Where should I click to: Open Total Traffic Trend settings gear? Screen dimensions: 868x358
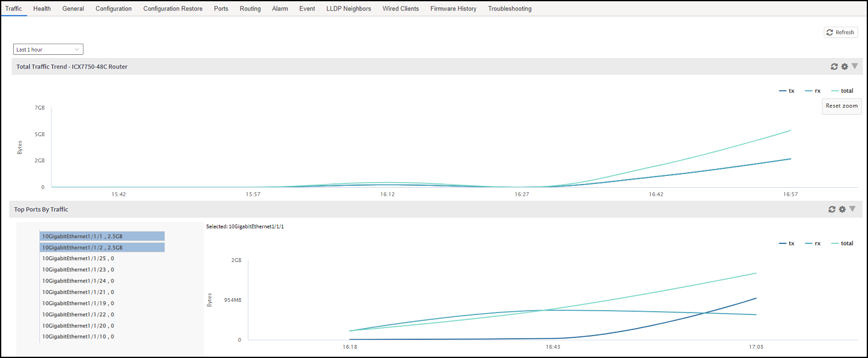pyautogui.click(x=844, y=67)
